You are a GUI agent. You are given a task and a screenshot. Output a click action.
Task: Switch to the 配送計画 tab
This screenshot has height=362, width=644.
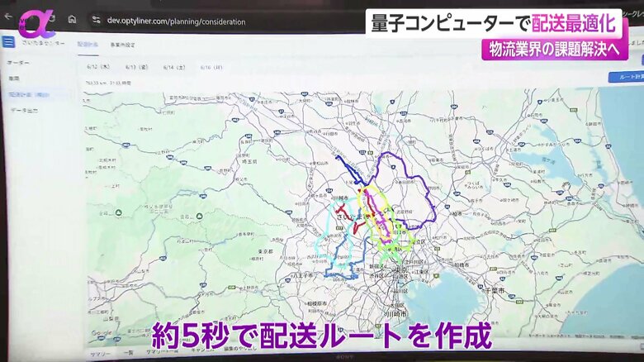tap(88, 44)
